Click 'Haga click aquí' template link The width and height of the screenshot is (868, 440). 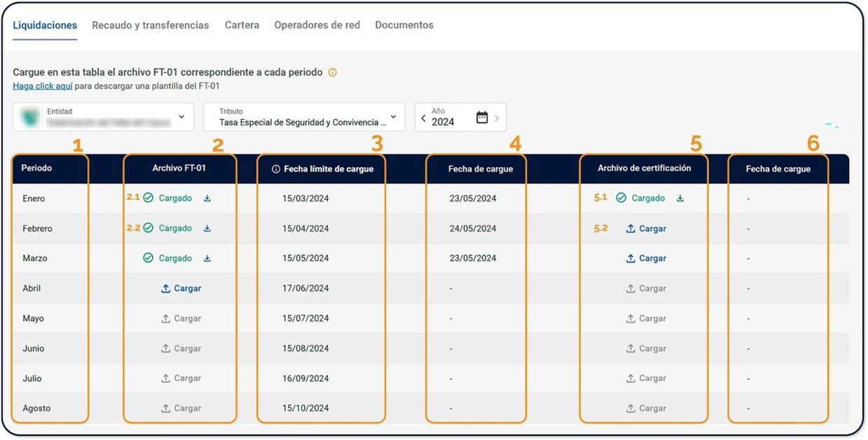[43, 86]
